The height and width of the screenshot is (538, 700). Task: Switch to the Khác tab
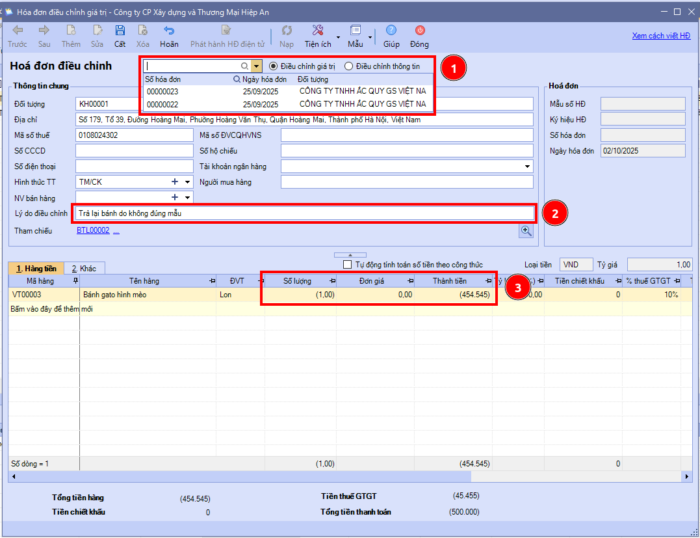(x=83, y=268)
